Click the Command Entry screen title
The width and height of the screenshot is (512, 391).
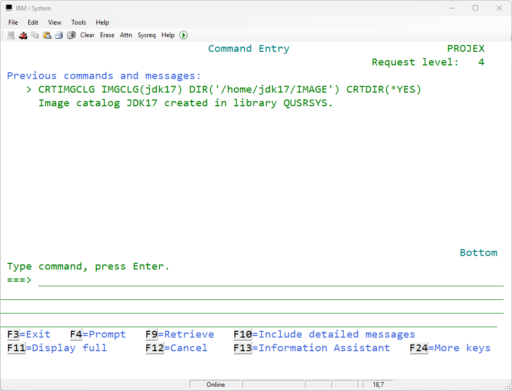click(x=249, y=49)
